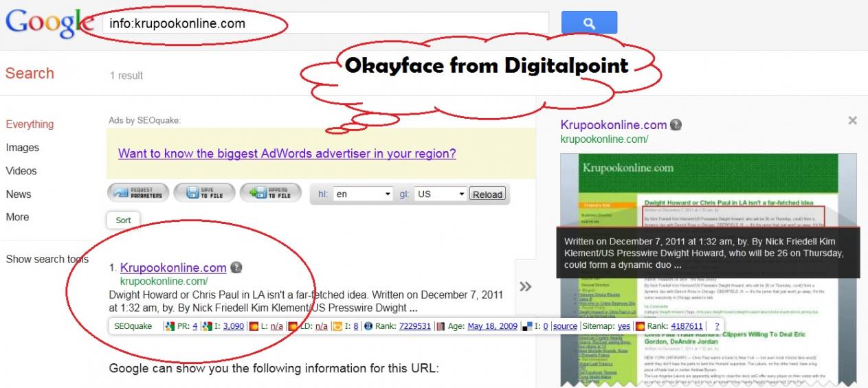Click the Yahoo links n/a value
The image size is (868, 388).
[276, 327]
